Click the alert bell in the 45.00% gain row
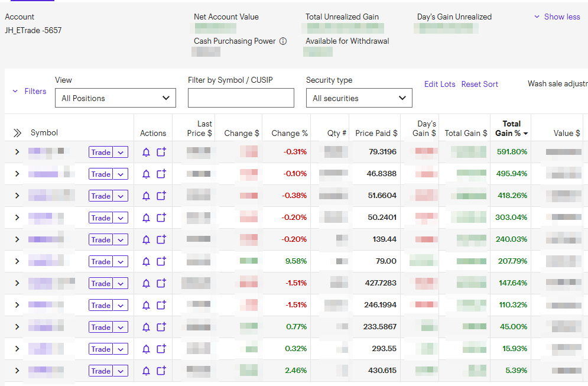This screenshot has height=386, width=588. point(147,327)
